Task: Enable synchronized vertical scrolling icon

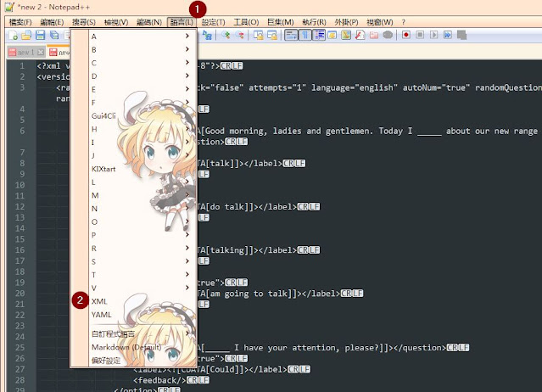Action: coord(259,35)
